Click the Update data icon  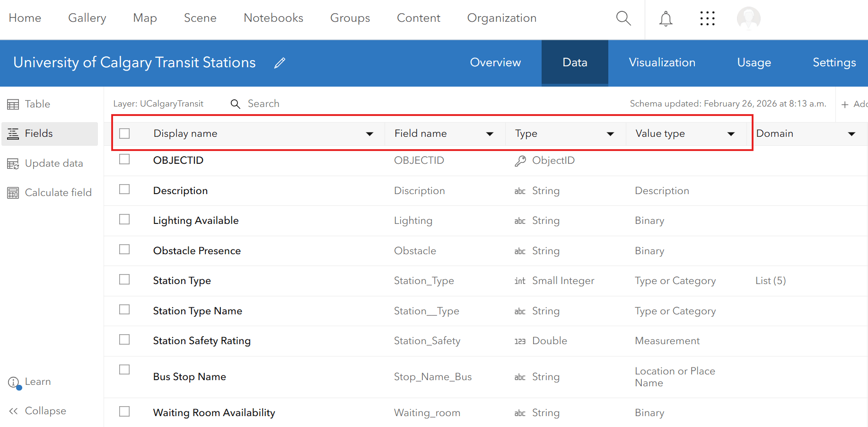tap(13, 164)
